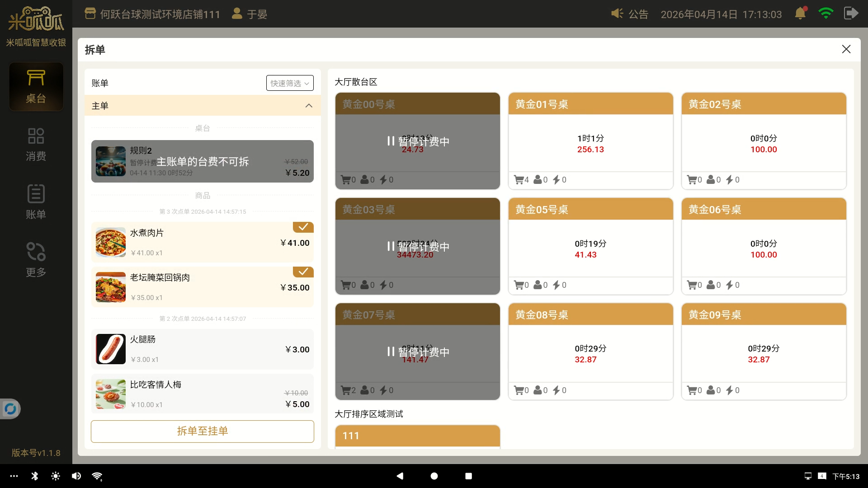The image size is (868, 488).
Task: Uncheck the 水煮肉片 item checkbox
Action: tap(303, 227)
